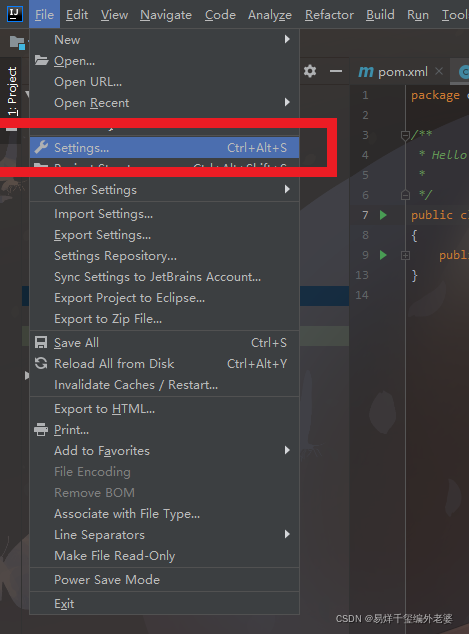Viewport: 469px width, 634px height.
Task: Open the Analyze menu
Action: click(270, 15)
